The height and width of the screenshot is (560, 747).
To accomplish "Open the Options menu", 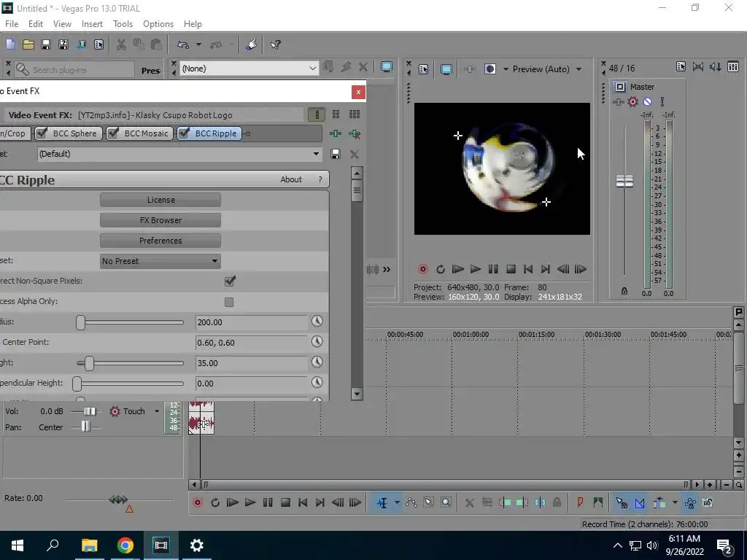I will (x=158, y=24).
